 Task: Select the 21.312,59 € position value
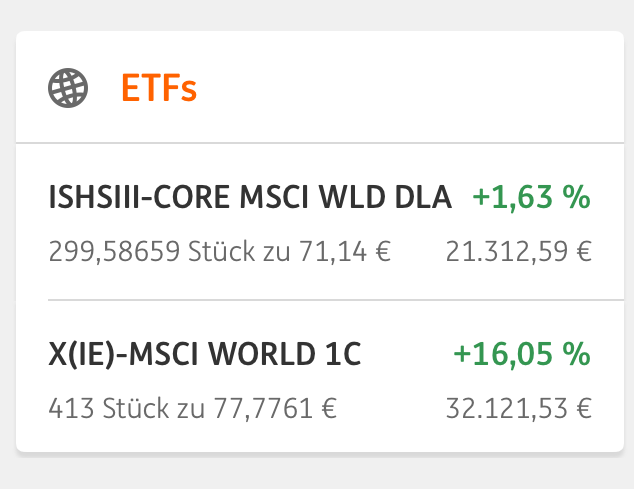[518, 249]
